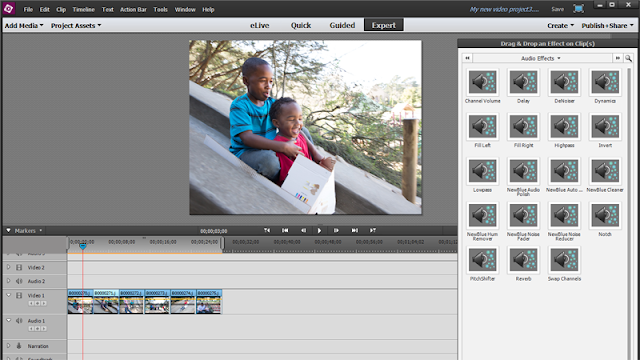Select the PitchShifter audio effect
This screenshot has width=640, height=360.
[482, 260]
